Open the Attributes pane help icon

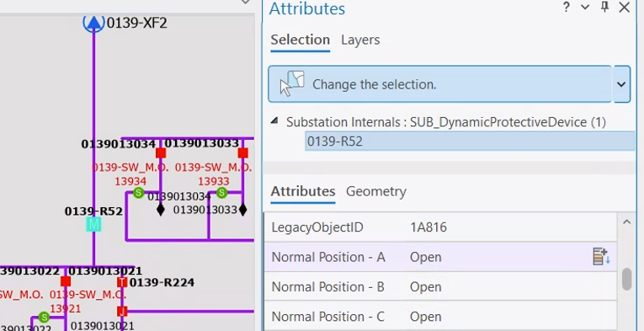[567, 7]
